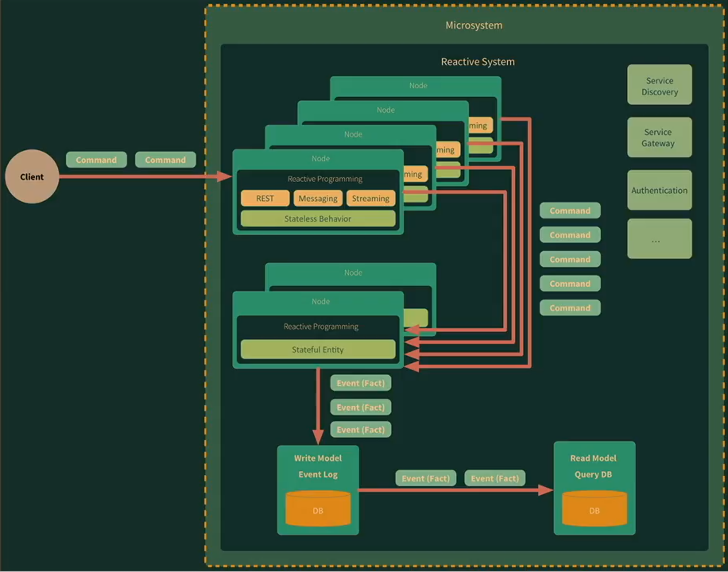Enable the Authentication component
The image size is (728, 572).
pyautogui.click(x=659, y=190)
